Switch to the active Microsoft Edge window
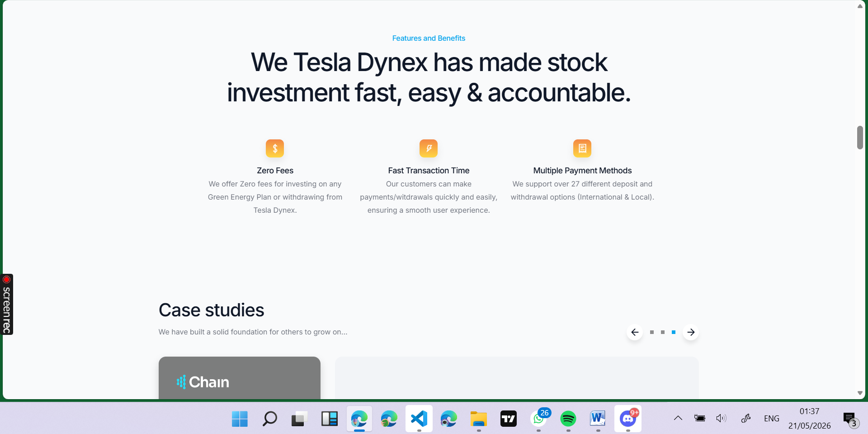 [x=359, y=419]
